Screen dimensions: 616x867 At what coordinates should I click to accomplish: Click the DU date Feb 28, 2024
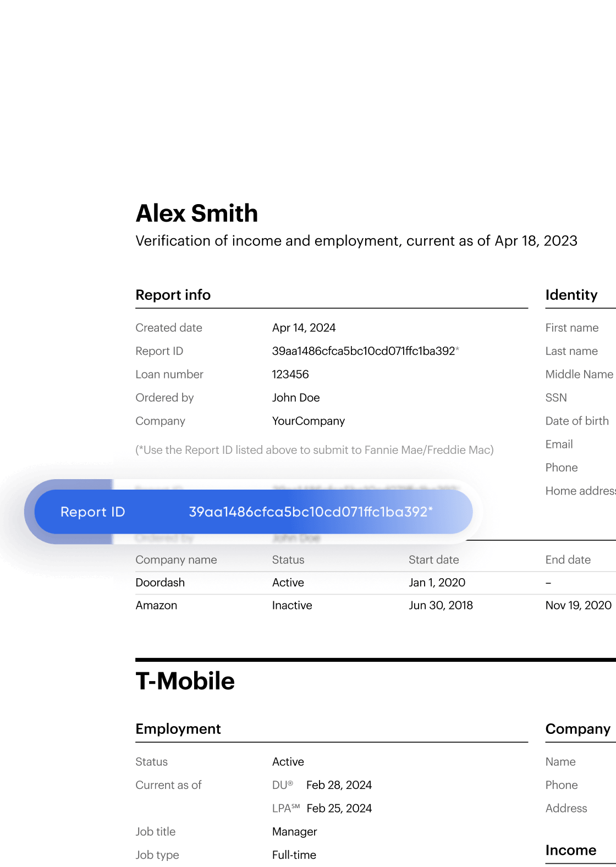tap(339, 785)
